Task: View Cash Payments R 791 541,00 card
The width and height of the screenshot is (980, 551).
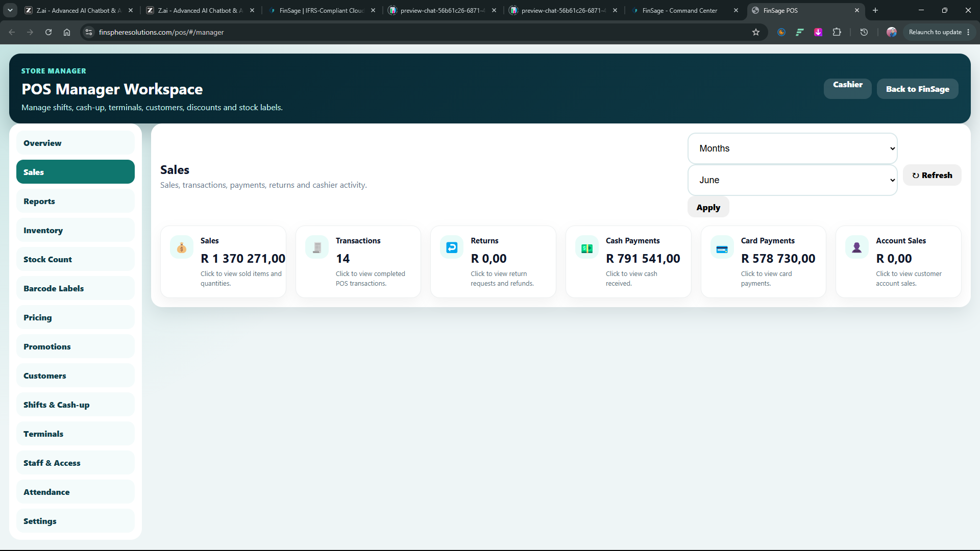Action: (628, 262)
